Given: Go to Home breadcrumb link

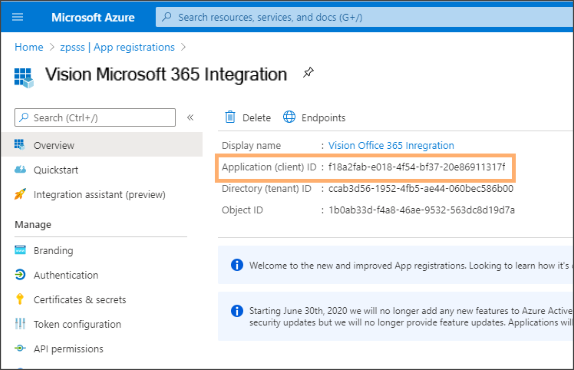Looking at the screenshot, I should [29, 47].
